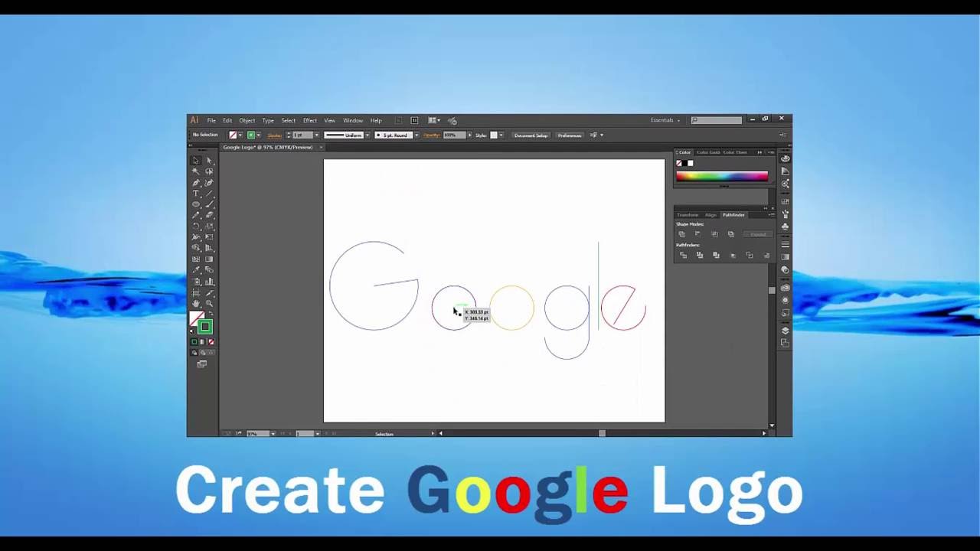The width and height of the screenshot is (980, 551).
Task: Select the Eraser tool
Action: [x=209, y=215]
